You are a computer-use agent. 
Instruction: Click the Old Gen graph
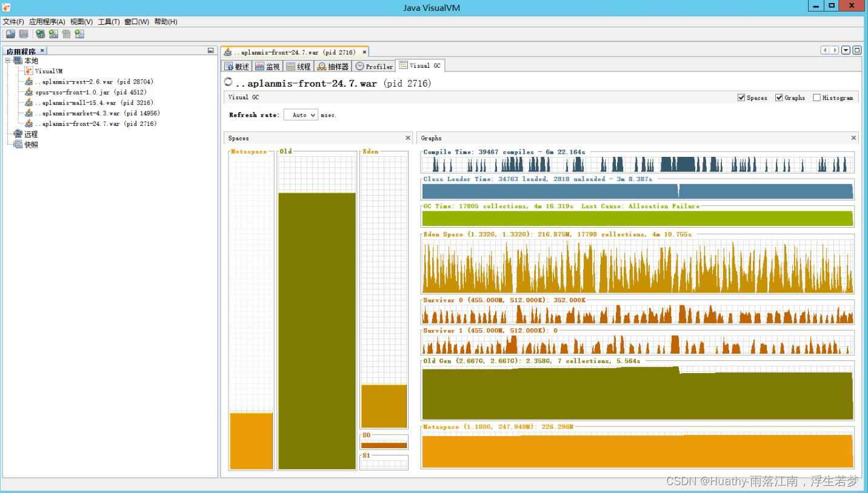638,393
